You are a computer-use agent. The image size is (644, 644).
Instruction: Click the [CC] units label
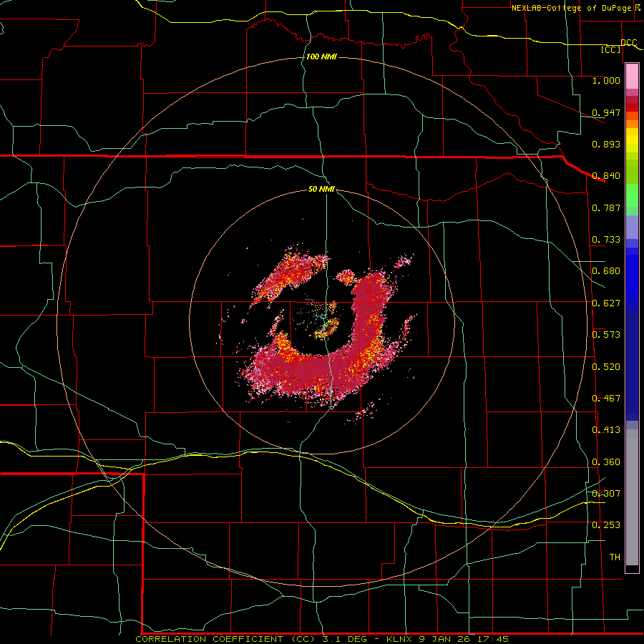[x=611, y=49]
